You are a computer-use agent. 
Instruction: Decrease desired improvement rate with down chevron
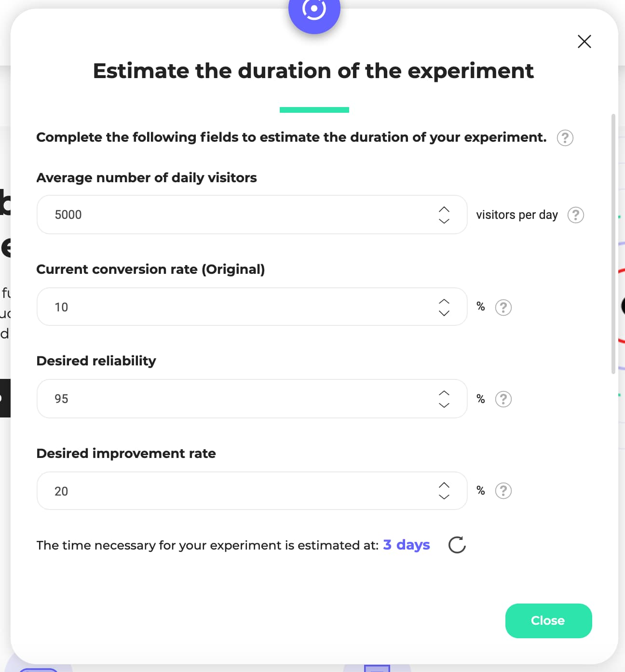444,497
